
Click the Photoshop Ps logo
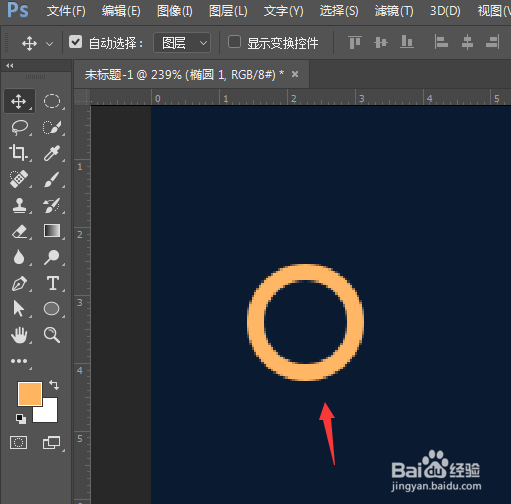pyautogui.click(x=18, y=10)
